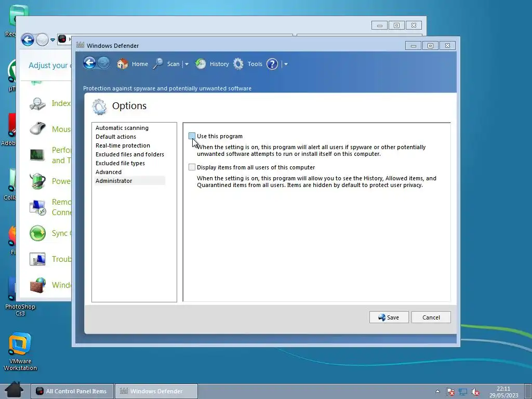532x399 pixels.
Task: Open Power Options battery icon in Control Panel
Action: pos(37,181)
